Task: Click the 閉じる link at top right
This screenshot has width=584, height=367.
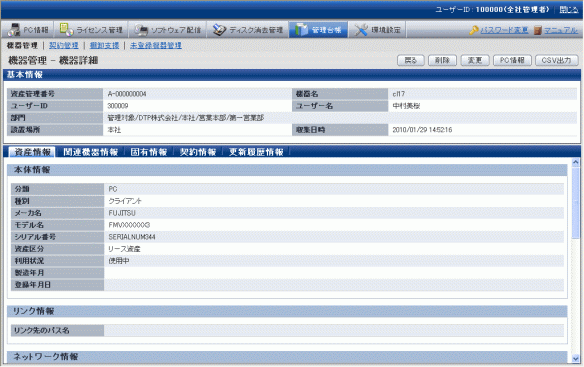Action: [x=569, y=10]
